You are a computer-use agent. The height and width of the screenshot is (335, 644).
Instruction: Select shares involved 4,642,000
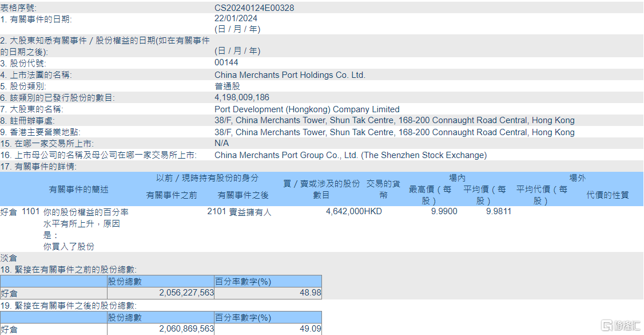(x=345, y=211)
